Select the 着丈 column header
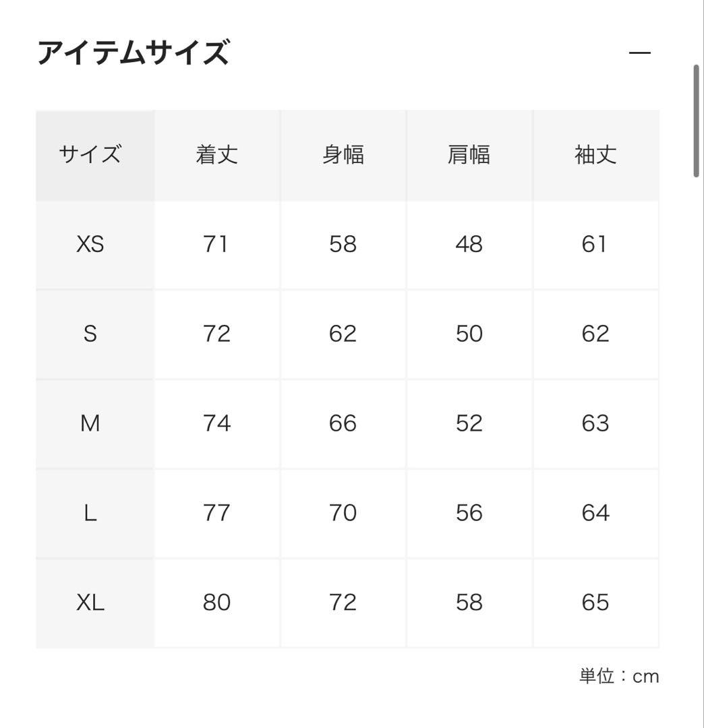The image size is (704, 728). (216, 156)
